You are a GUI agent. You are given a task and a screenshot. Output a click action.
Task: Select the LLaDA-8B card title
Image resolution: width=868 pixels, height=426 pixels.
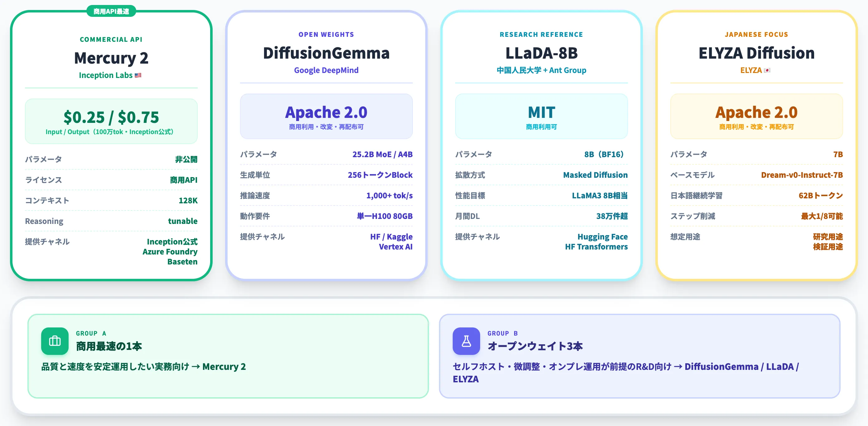point(541,53)
